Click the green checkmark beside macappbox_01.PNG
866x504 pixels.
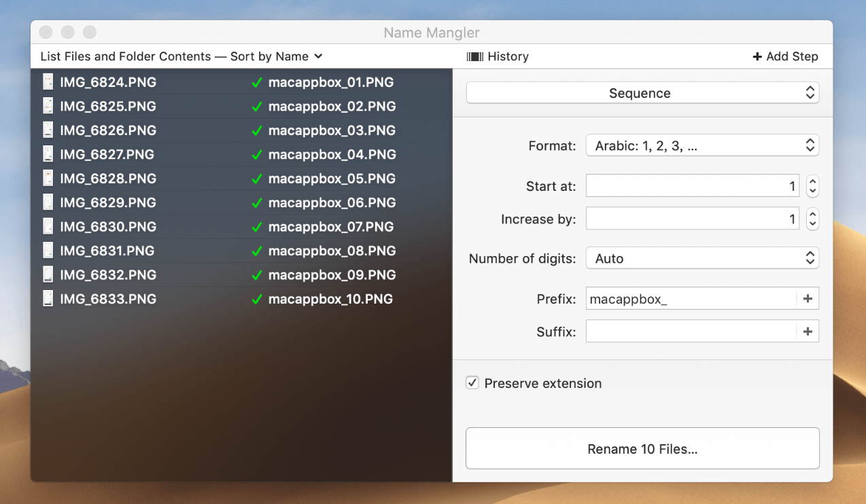256,83
